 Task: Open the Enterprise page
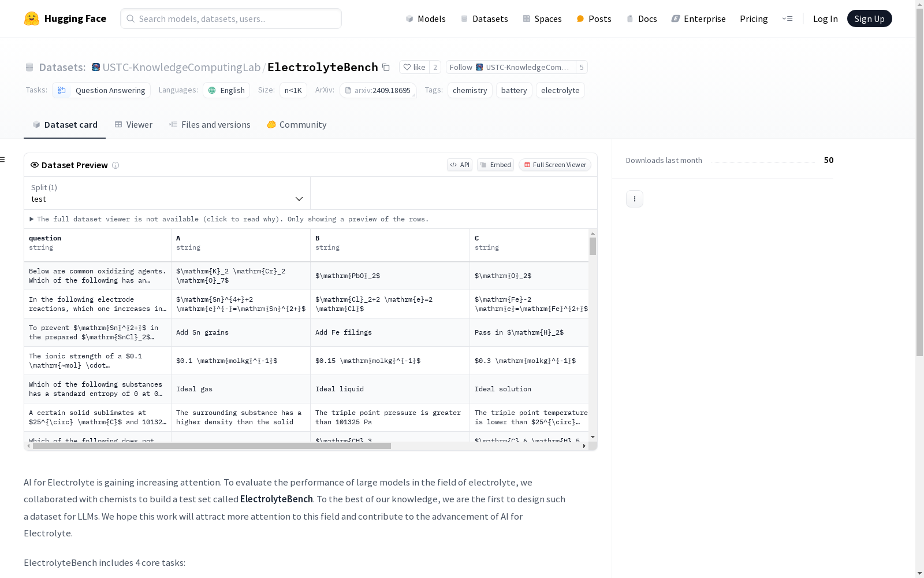698,18
